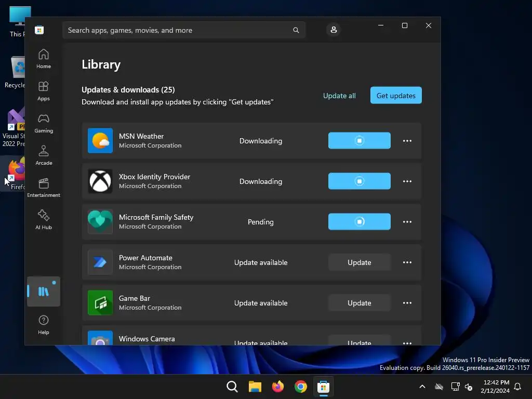Open the Microsoft Family Safety title
Image resolution: width=532 pixels, height=399 pixels.
[x=156, y=217]
